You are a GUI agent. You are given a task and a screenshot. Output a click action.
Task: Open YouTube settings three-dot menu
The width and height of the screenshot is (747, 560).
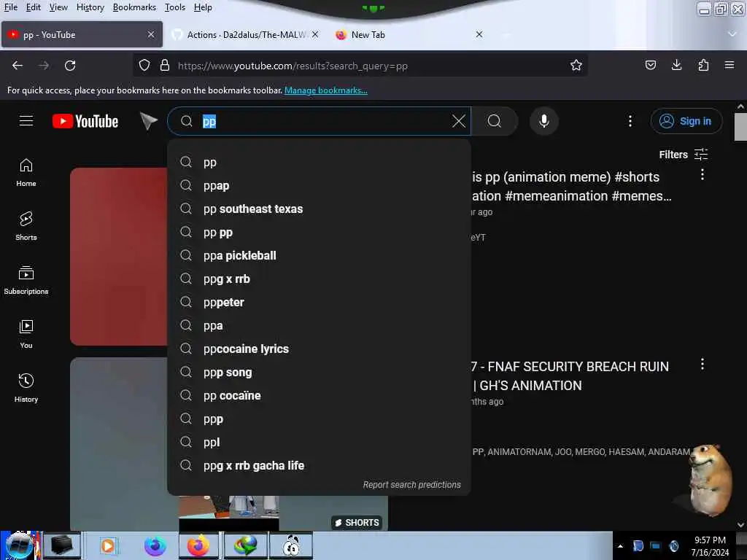coord(630,122)
